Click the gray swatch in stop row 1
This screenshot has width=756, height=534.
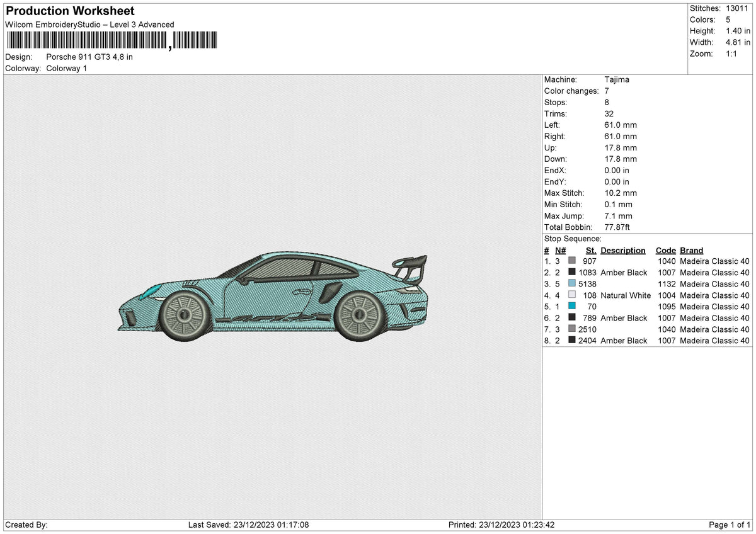point(571,261)
